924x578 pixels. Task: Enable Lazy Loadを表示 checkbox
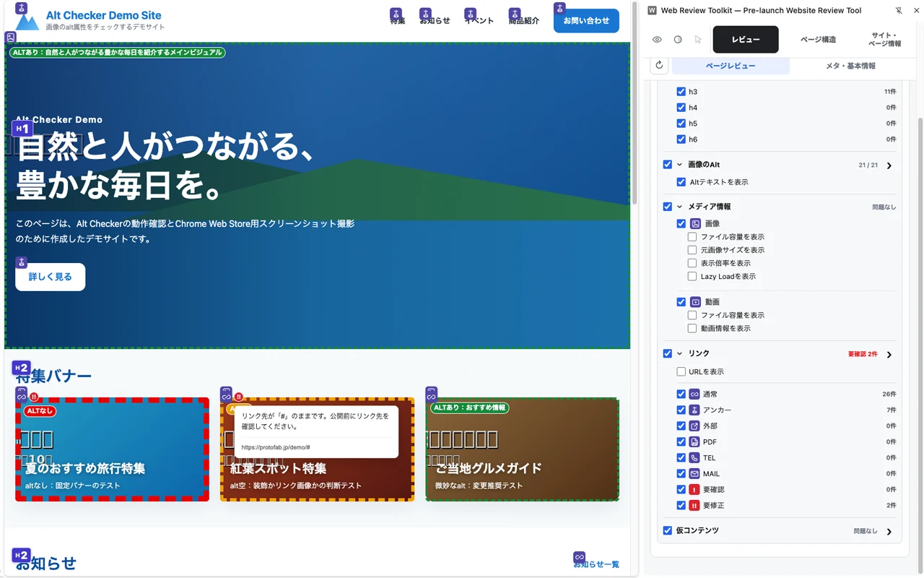point(692,276)
